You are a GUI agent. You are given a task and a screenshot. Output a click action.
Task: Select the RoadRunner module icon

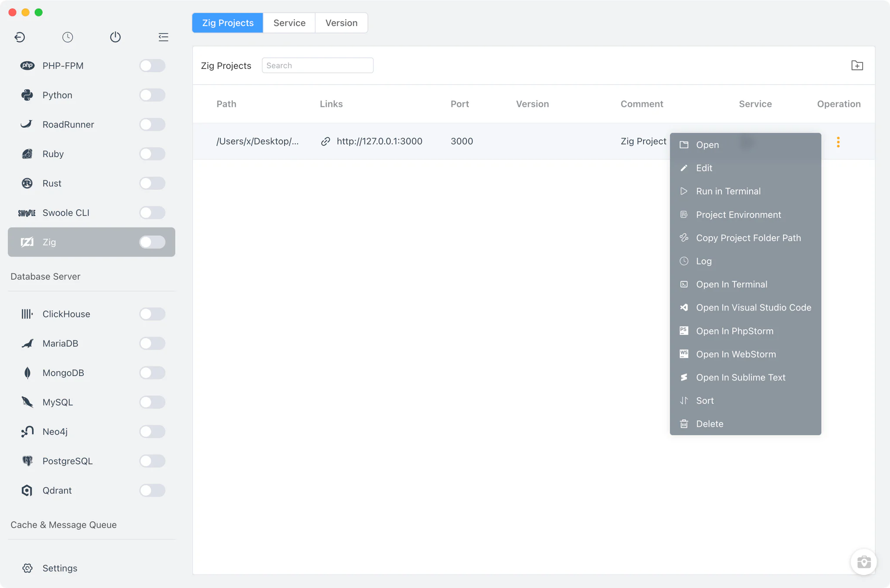27,125
